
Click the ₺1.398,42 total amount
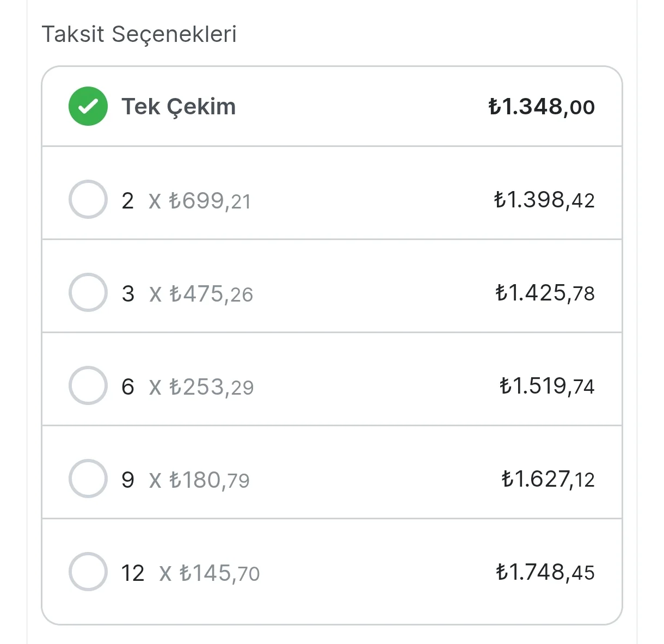544,200
